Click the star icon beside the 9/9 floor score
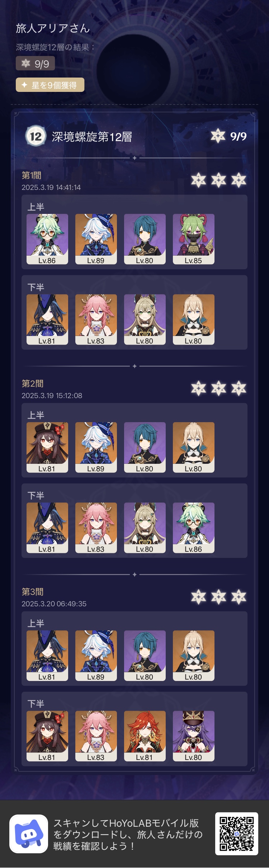 [x=218, y=136]
